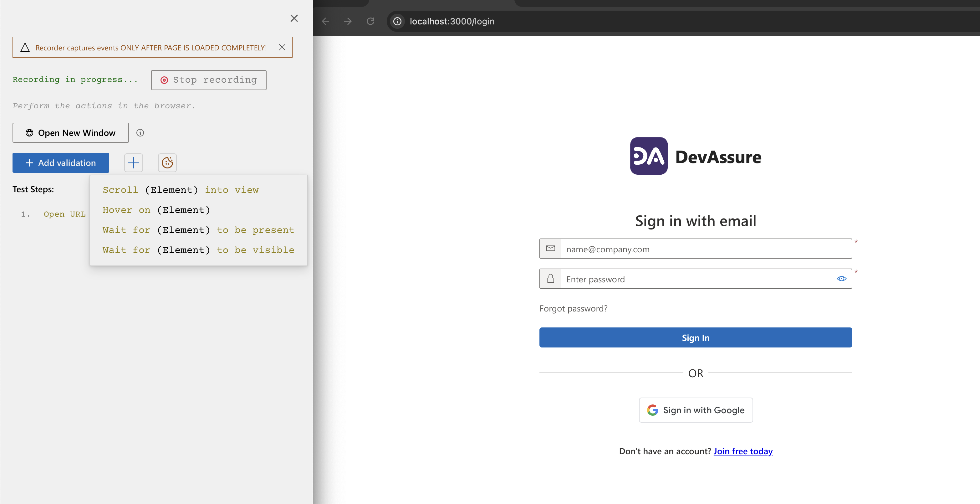Close the recorder side panel
The image size is (980, 504).
[x=294, y=18]
